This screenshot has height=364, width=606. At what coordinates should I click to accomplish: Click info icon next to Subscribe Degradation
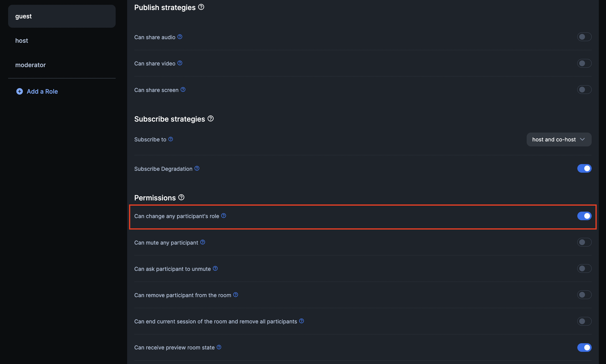197,168
